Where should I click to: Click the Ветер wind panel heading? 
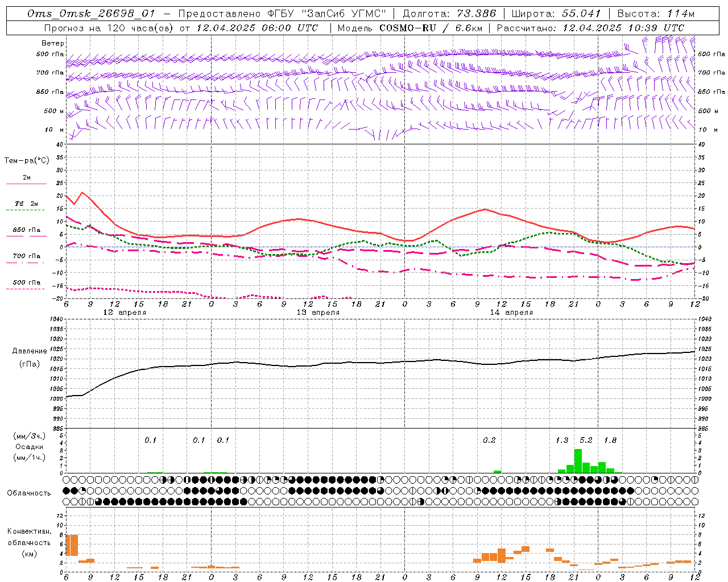[53, 43]
